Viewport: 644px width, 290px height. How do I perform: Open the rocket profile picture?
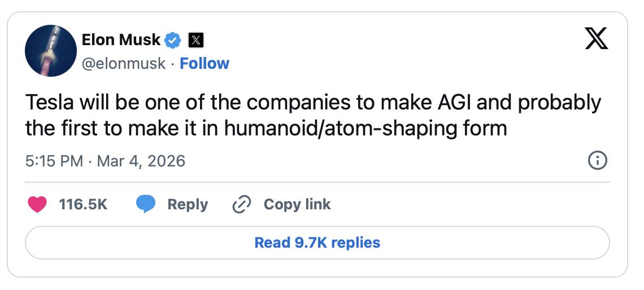[51, 51]
